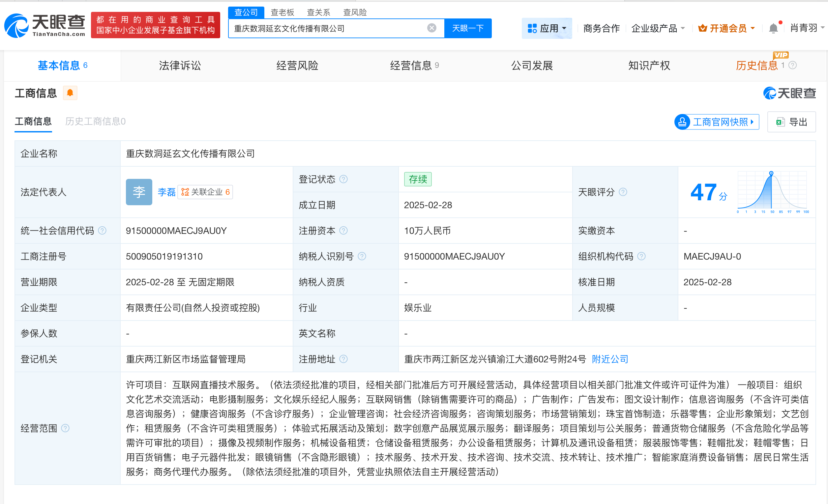Open the 企业级产品 dropdown
Image resolution: width=828 pixels, height=504 pixels.
[657, 28]
